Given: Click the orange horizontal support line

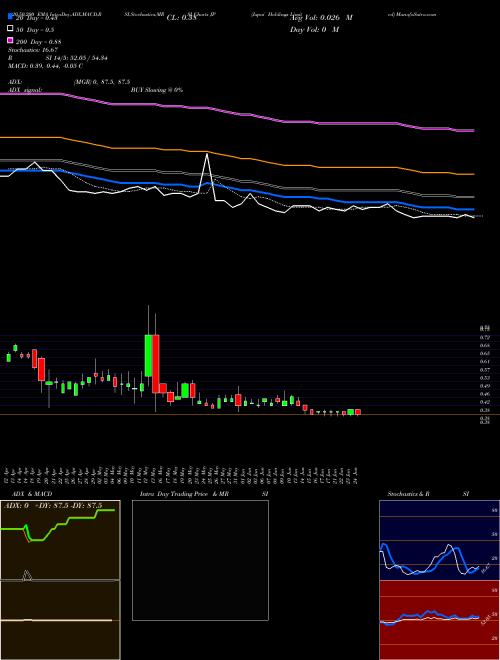Looking at the screenshot, I should point(250,415).
